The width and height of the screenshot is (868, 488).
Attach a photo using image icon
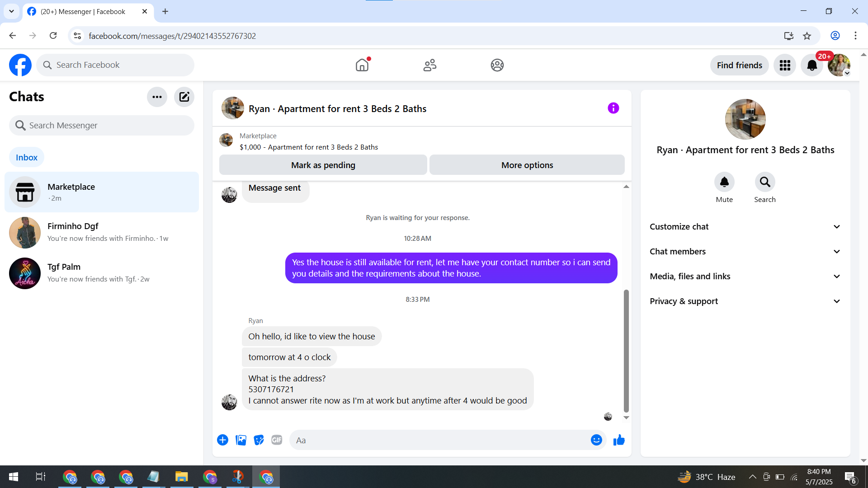241,440
